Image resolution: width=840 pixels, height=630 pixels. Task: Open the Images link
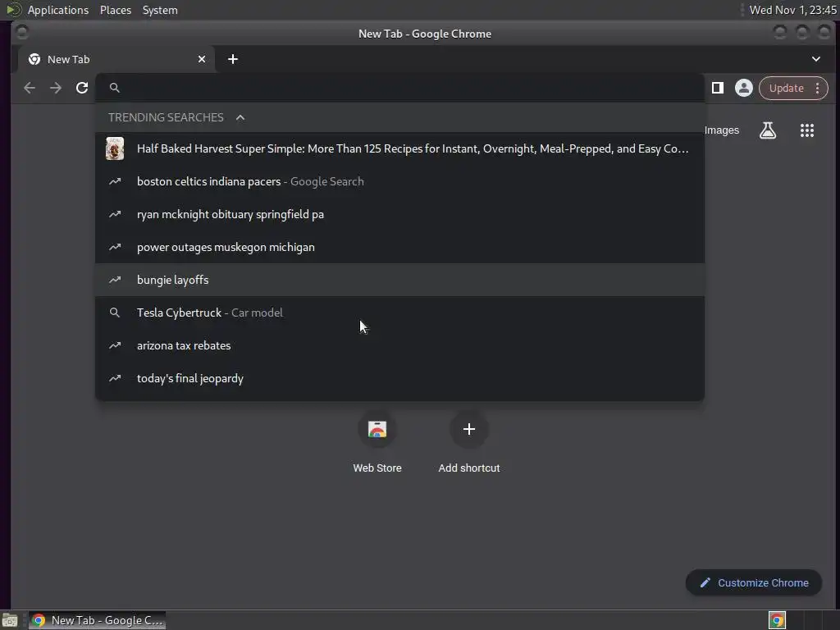pyautogui.click(x=722, y=130)
